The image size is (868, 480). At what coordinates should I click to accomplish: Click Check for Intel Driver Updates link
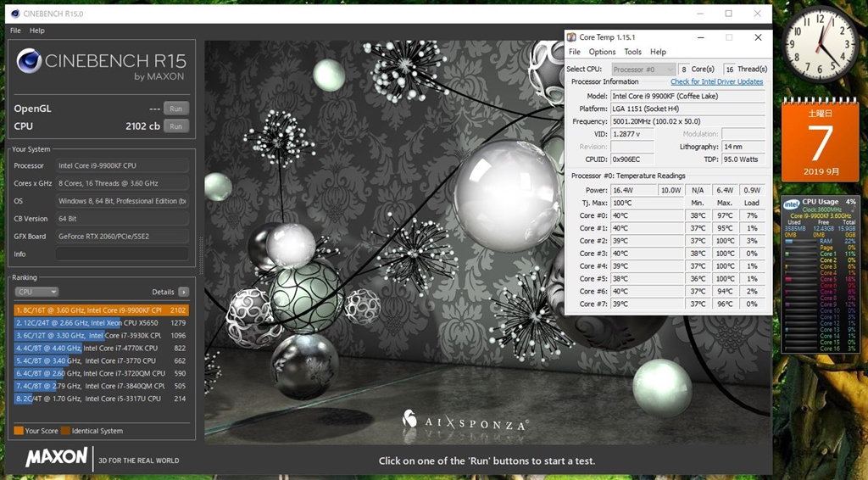[716, 82]
